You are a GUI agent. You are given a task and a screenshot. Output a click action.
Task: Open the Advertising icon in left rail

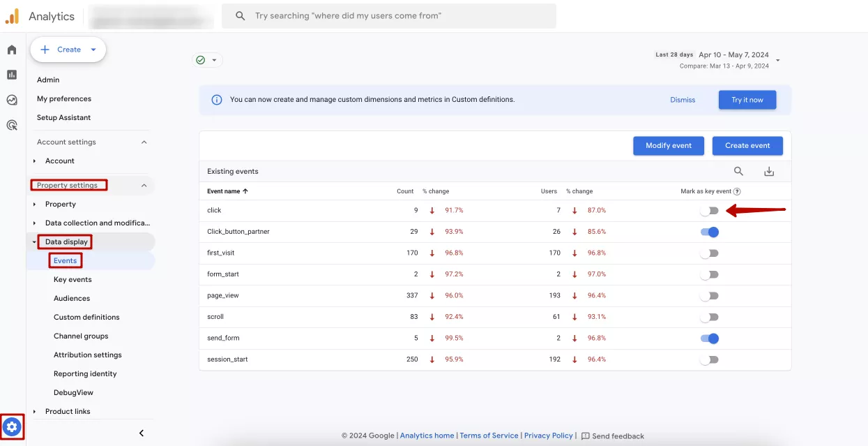coord(12,125)
